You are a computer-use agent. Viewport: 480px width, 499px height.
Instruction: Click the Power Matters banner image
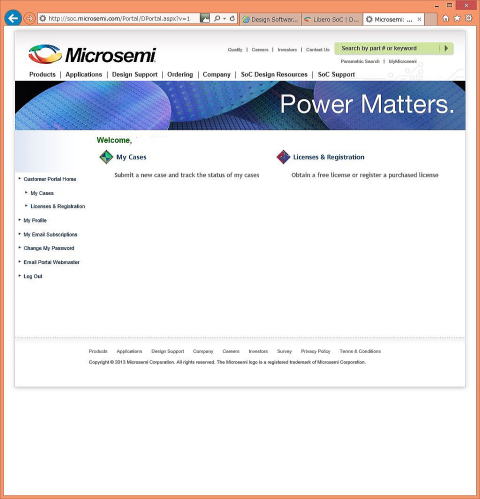pos(240,105)
